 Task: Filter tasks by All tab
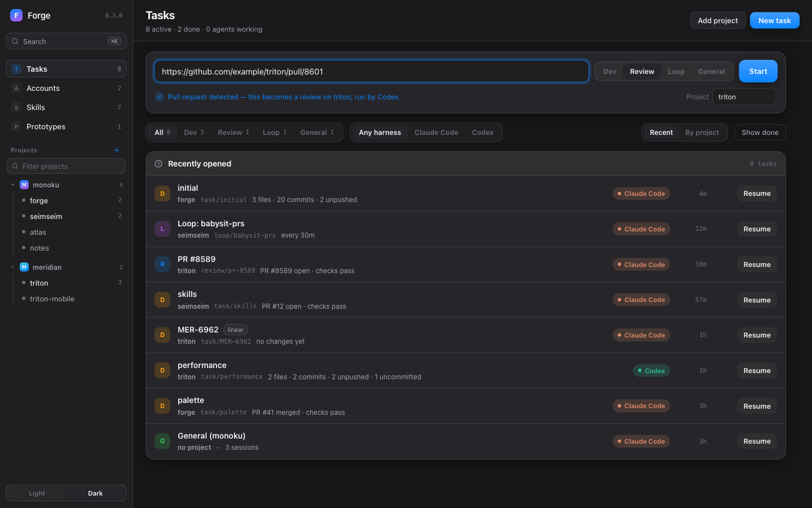[162, 132]
